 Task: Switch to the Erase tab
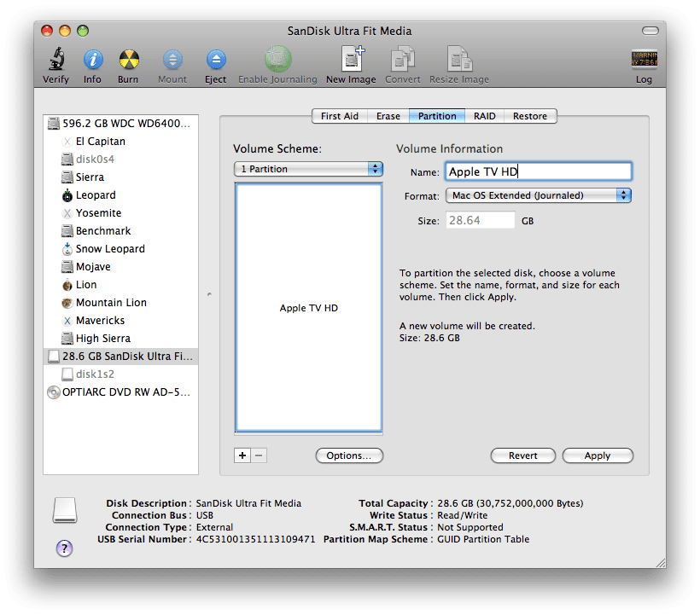pyautogui.click(x=388, y=116)
